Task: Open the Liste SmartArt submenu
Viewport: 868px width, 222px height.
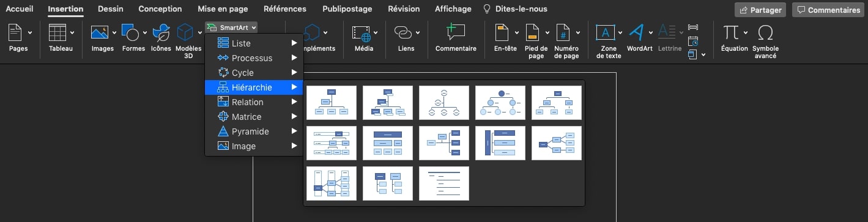Action: [254, 43]
